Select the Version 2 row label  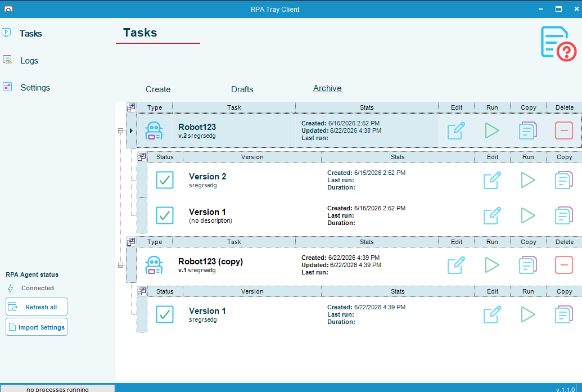pyautogui.click(x=207, y=177)
